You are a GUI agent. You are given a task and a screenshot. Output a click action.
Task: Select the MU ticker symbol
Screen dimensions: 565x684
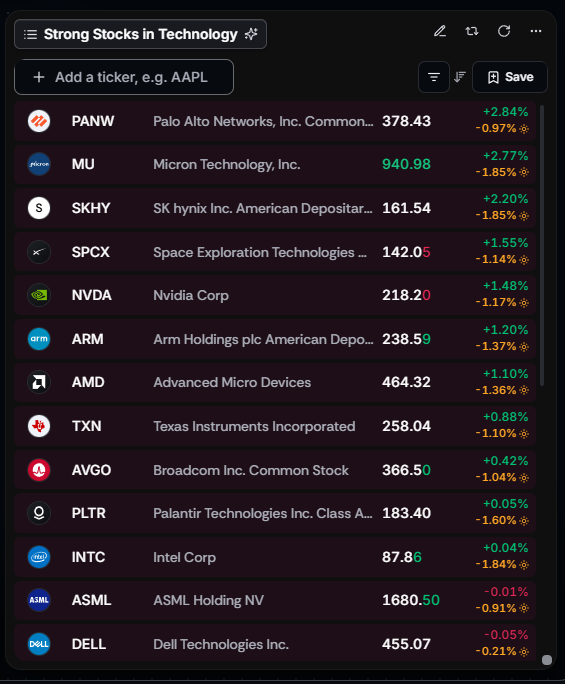pos(83,164)
